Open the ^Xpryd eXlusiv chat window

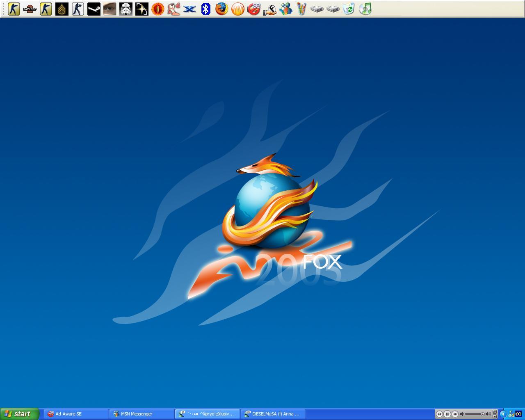tap(208, 414)
